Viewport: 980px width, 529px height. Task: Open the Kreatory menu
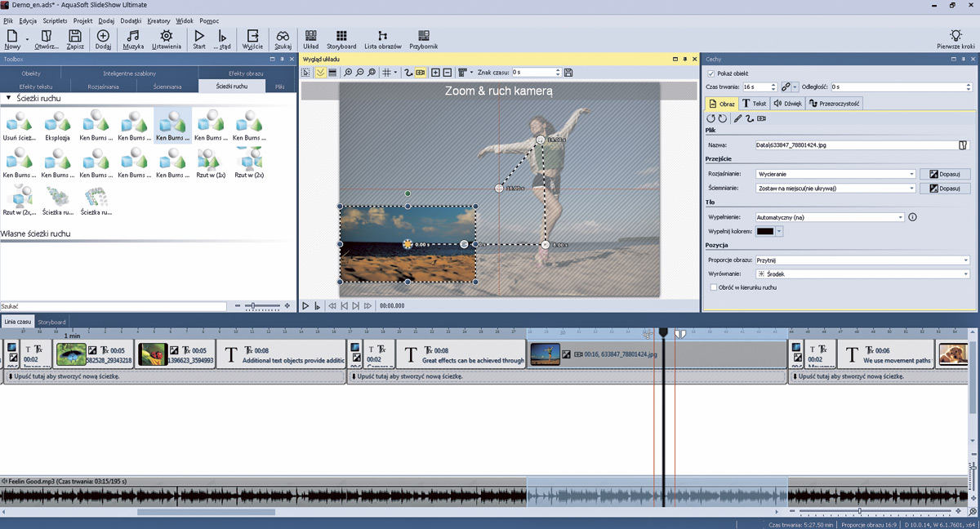pyautogui.click(x=158, y=20)
